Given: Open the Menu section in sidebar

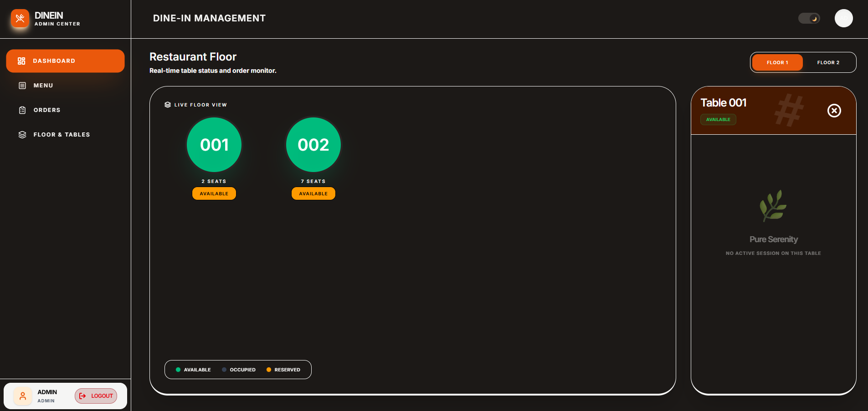Looking at the screenshot, I should tap(65, 86).
